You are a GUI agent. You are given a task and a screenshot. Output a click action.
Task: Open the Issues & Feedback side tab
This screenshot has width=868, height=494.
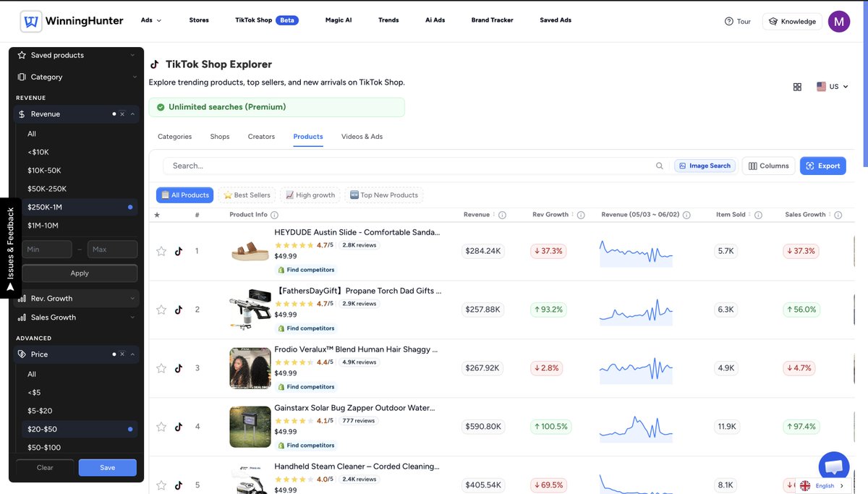10,249
